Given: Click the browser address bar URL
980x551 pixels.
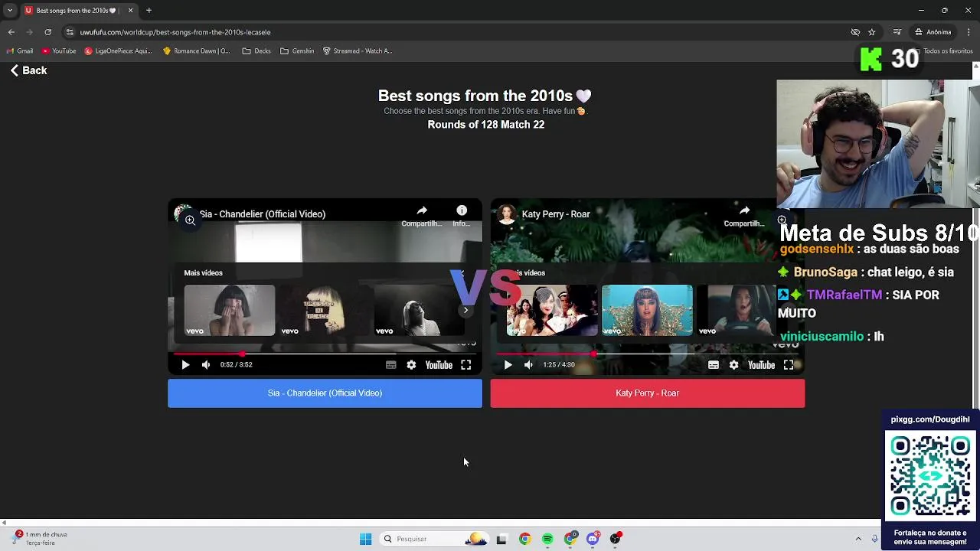Looking at the screenshot, I should (x=175, y=32).
